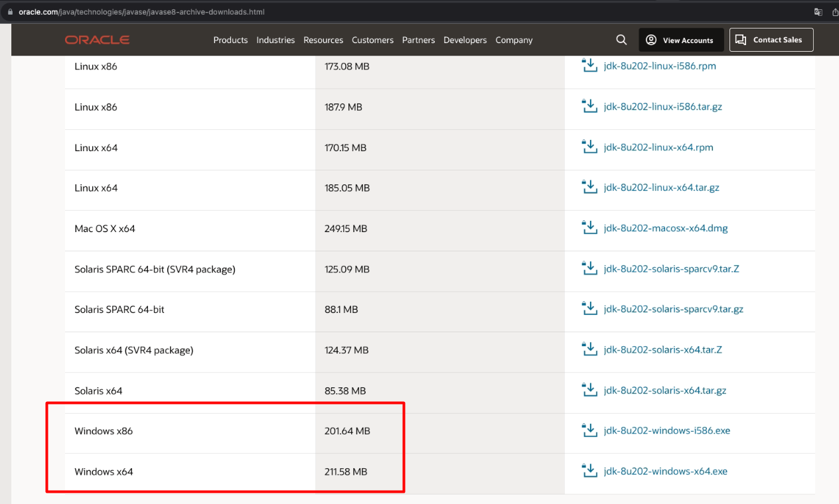This screenshot has height=504, width=839.
Task: Click the Contact Sales button
Action: coord(771,40)
